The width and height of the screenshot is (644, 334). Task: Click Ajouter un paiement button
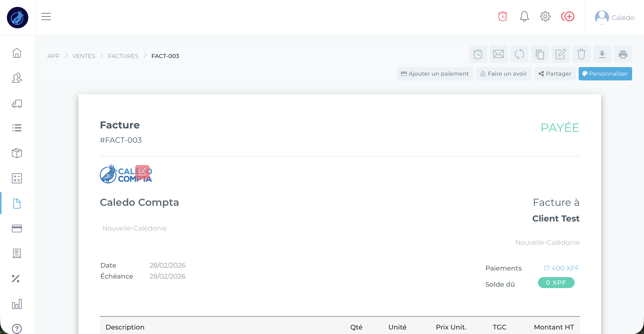tap(435, 74)
